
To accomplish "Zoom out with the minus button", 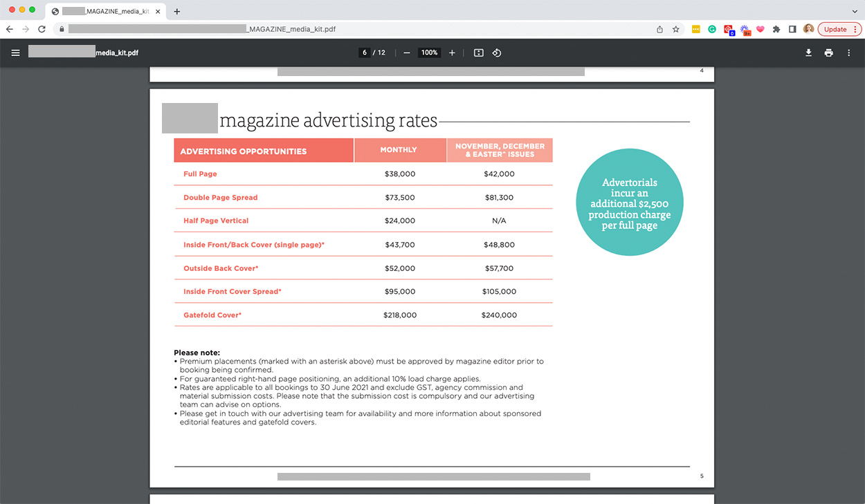I will (406, 53).
